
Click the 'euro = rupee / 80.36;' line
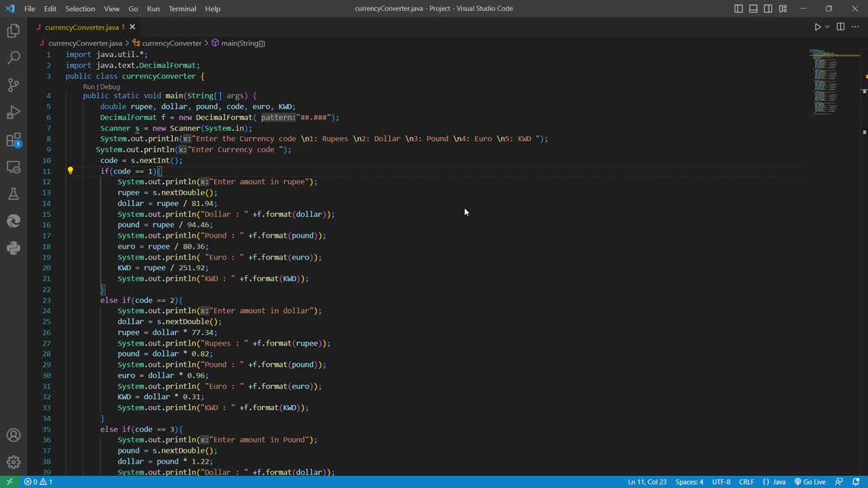click(x=163, y=246)
